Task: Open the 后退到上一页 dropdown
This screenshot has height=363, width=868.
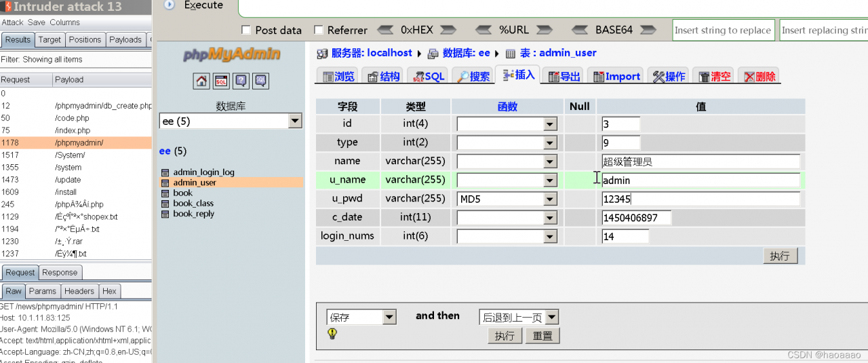Action: coord(519,317)
